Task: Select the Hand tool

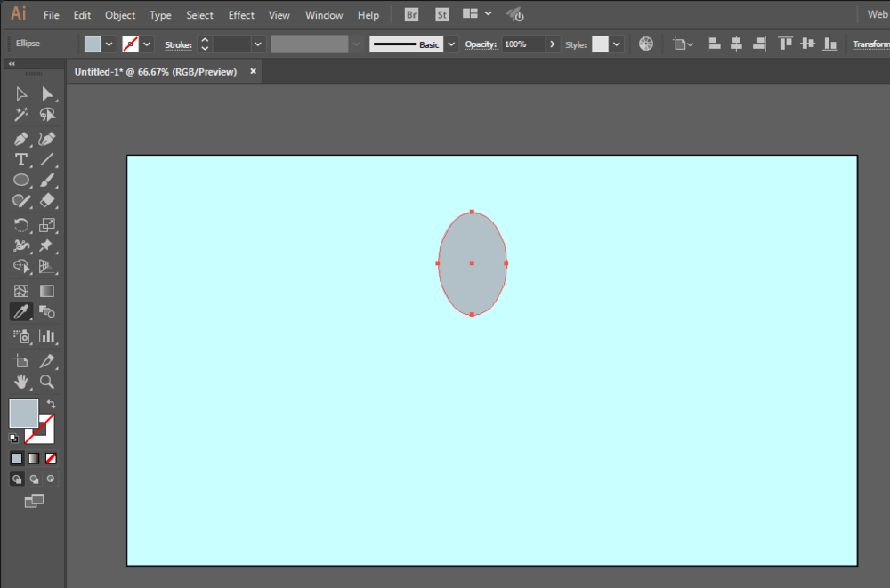Action: tap(21, 382)
